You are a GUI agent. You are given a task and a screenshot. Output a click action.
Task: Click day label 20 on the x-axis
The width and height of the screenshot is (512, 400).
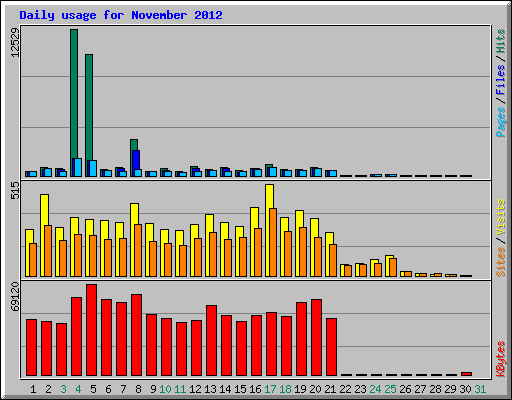315,389
